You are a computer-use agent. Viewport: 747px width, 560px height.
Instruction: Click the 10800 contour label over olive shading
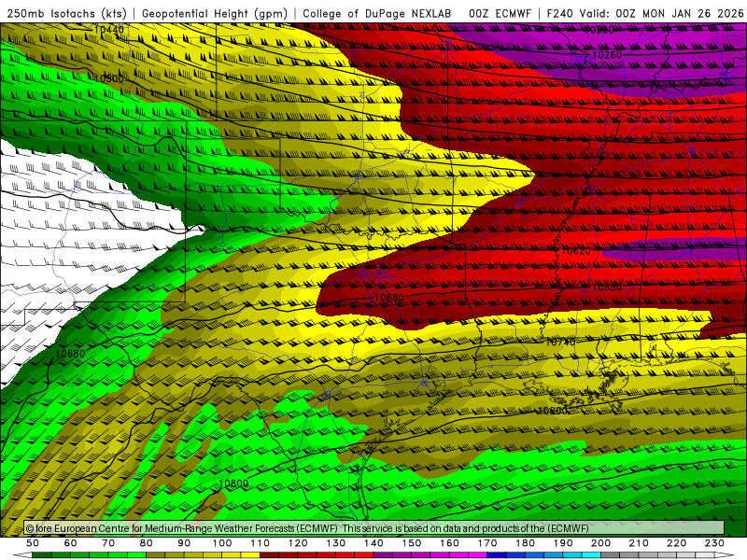coord(553,411)
